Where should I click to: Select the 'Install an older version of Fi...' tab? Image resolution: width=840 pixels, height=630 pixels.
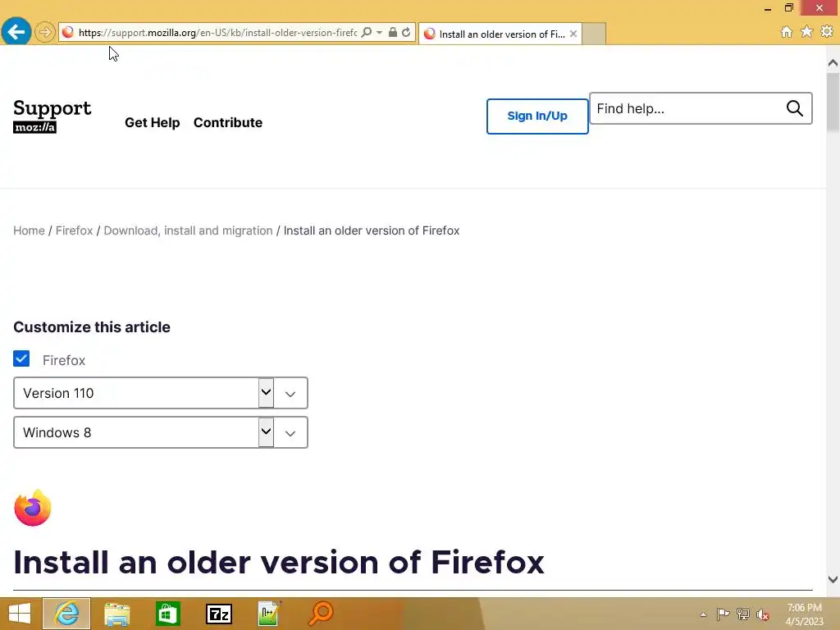[500, 34]
